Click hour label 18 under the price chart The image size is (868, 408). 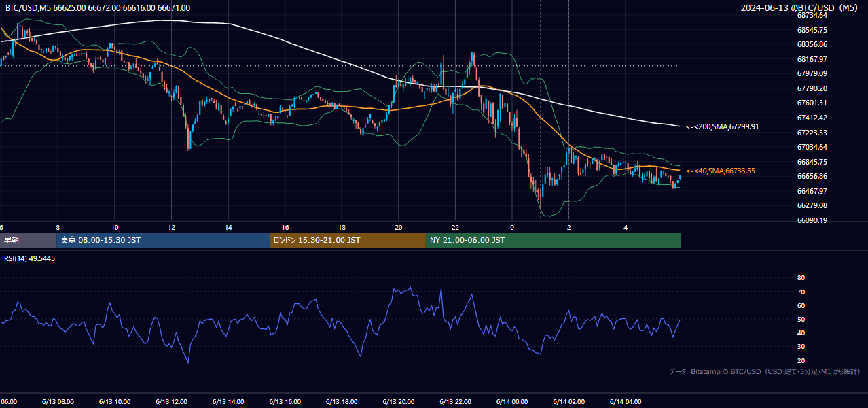pos(342,227)
